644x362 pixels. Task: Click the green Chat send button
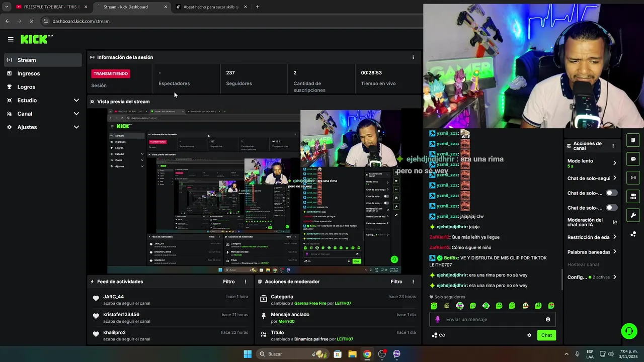(546, 335)
